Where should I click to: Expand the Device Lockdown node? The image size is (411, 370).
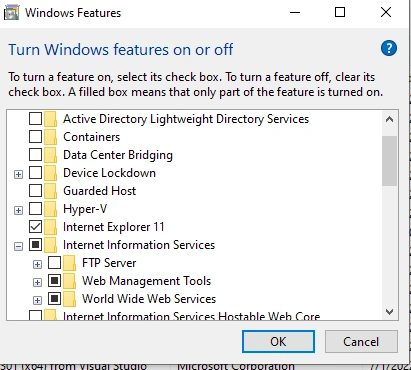pyautogui.click(x=19, y=174)
